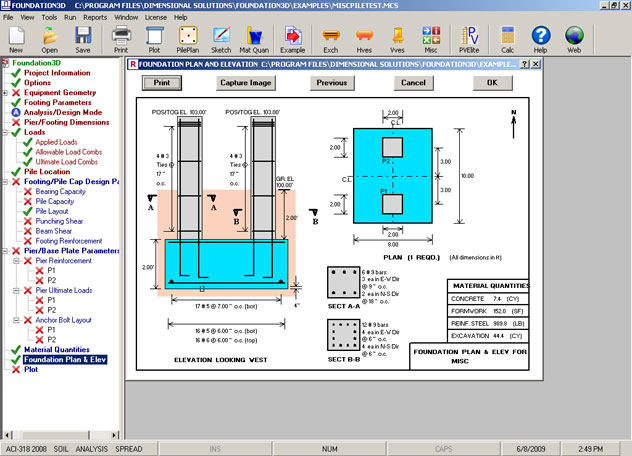Screen dimensions: 632x456
Task: Select Project Information in tree
Action: 57,73
